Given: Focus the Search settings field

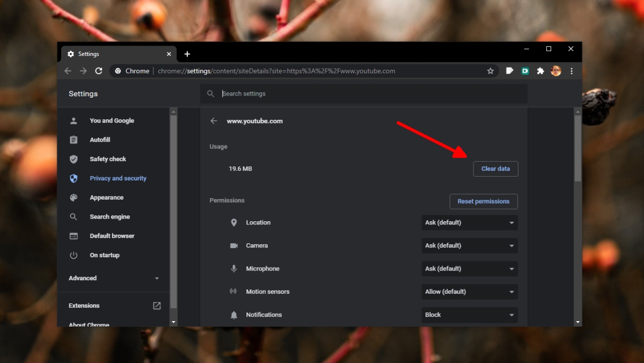Looking at the screenshot, I should [x=364, y=93].
